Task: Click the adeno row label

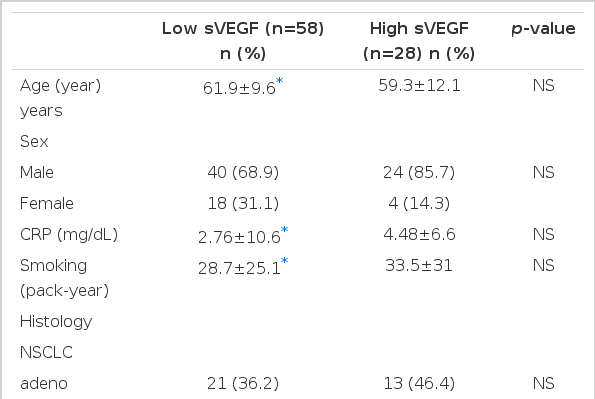Action: 44,383
